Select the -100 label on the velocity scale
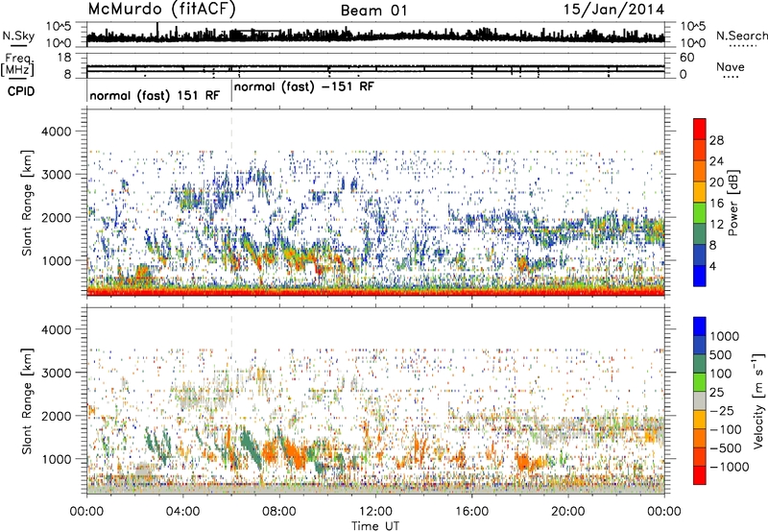 coord(726,429)
